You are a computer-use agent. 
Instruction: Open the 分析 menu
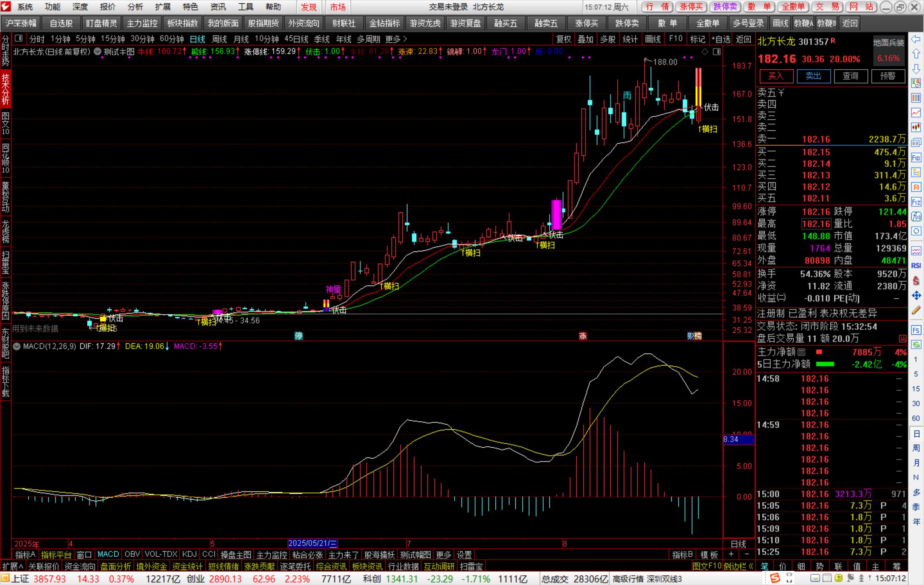point(135,7)
